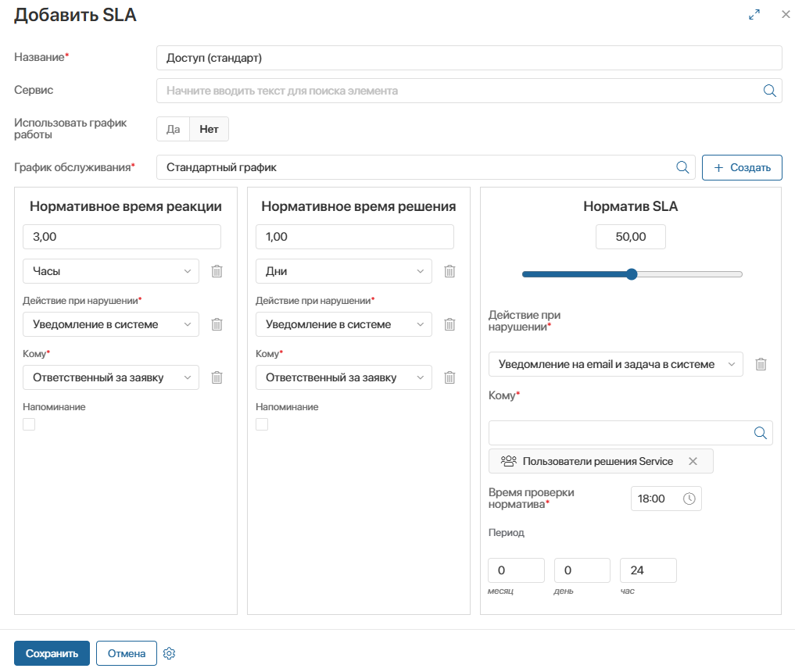
Task: Click the Создать button
Action: pyautogui.click(x=742, y=167)
